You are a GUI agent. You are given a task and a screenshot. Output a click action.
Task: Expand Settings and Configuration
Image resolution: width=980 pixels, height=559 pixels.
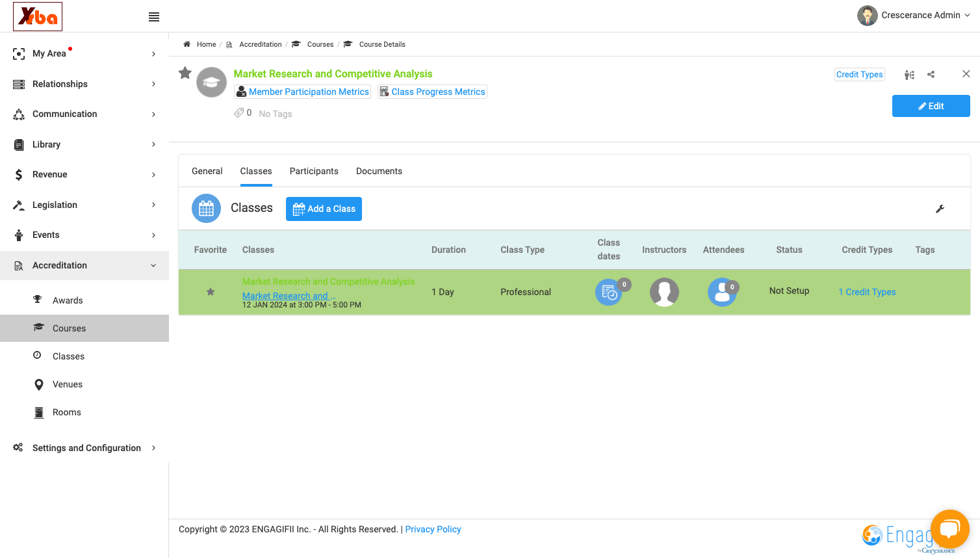84,448
